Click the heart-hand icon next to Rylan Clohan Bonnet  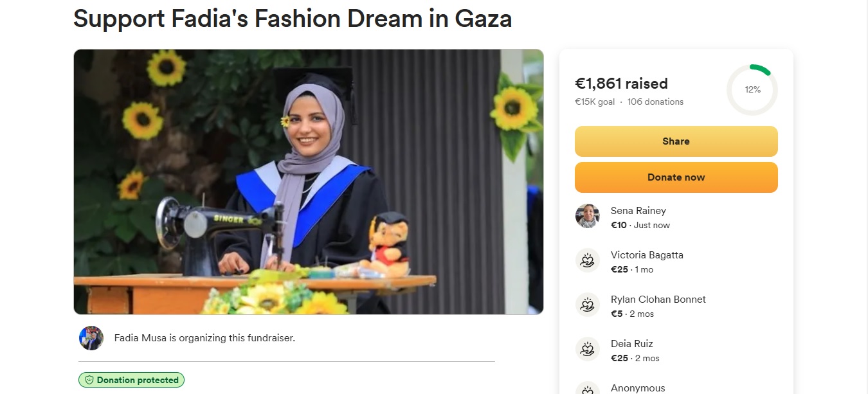click(x=587, y=305)
